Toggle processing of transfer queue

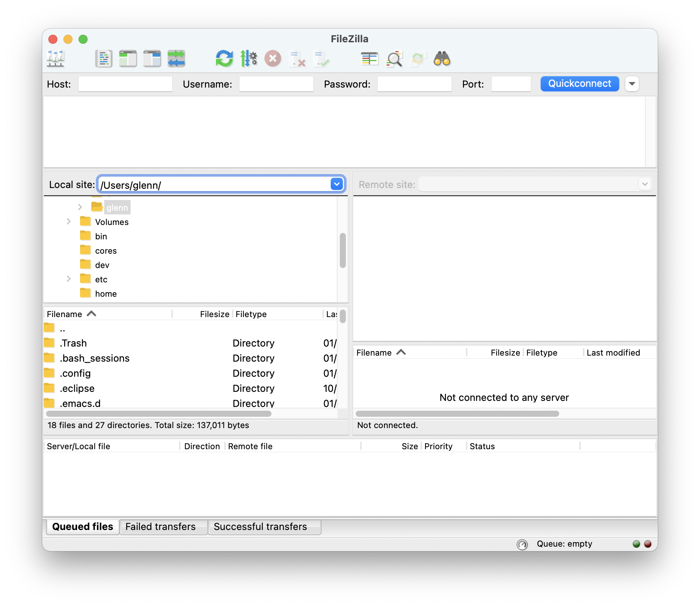click(249, 59)
